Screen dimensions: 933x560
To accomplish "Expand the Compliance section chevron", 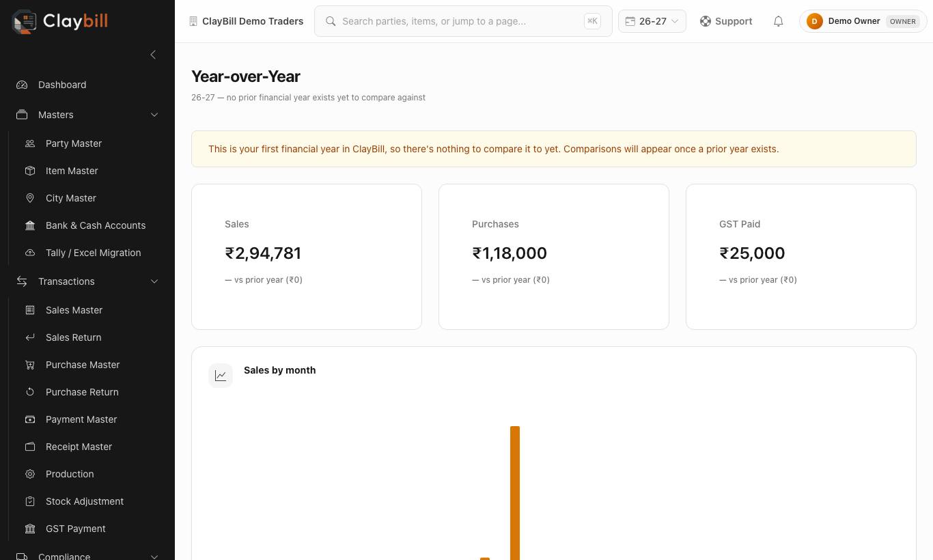I will (154, 556).
